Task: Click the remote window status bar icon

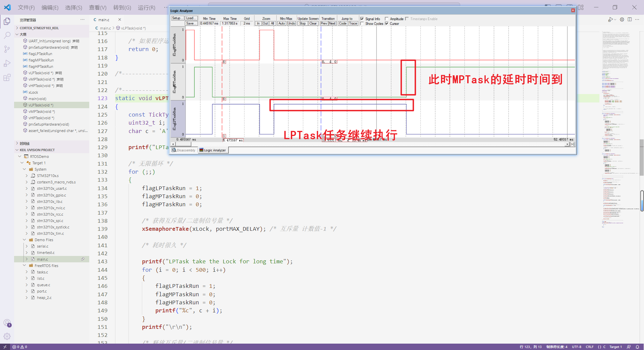Action: tap(5, 347)
